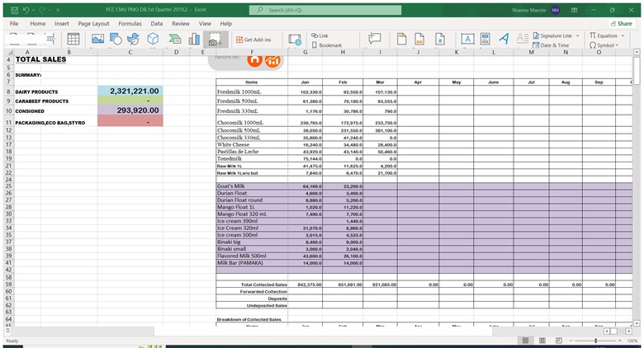This screenshot has height=348, width=644.
Task: Insert 3D Models cube icon
Action: pos(153,39)
